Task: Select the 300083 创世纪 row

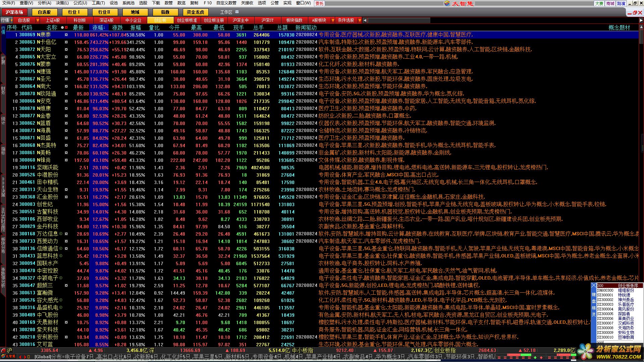Action: (322, 204)
